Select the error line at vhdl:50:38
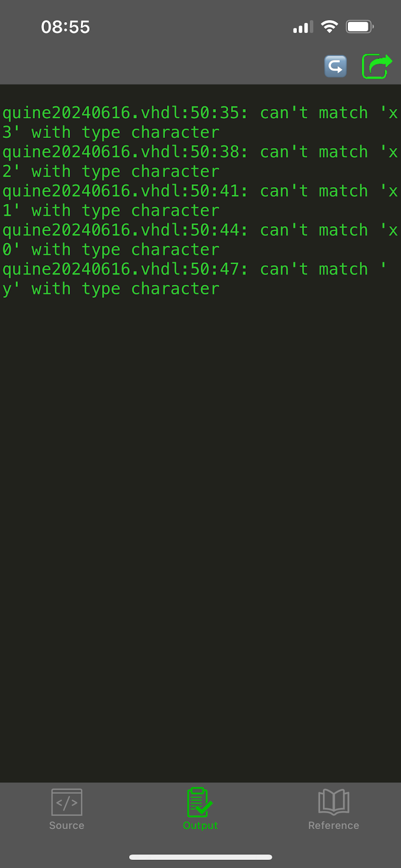 click(x=125, y=152)
